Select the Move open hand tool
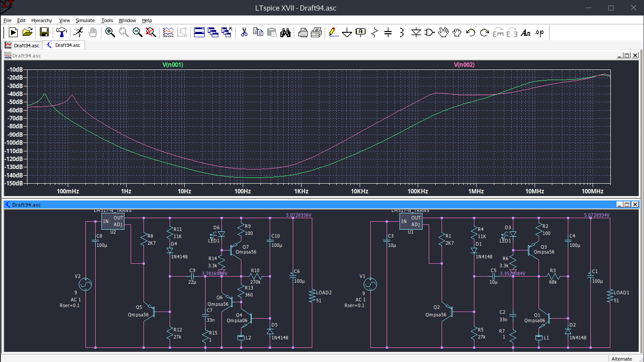 tap(443, 32)
